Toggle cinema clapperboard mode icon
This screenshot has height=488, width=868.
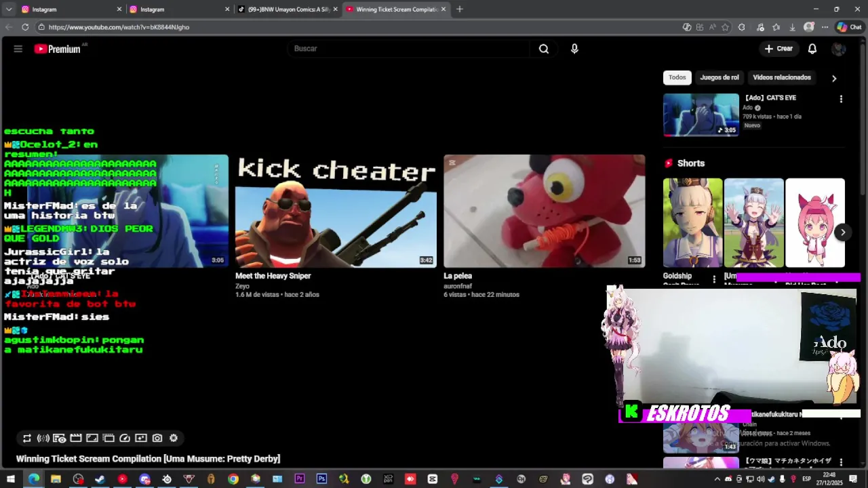[x=76, y=439]
